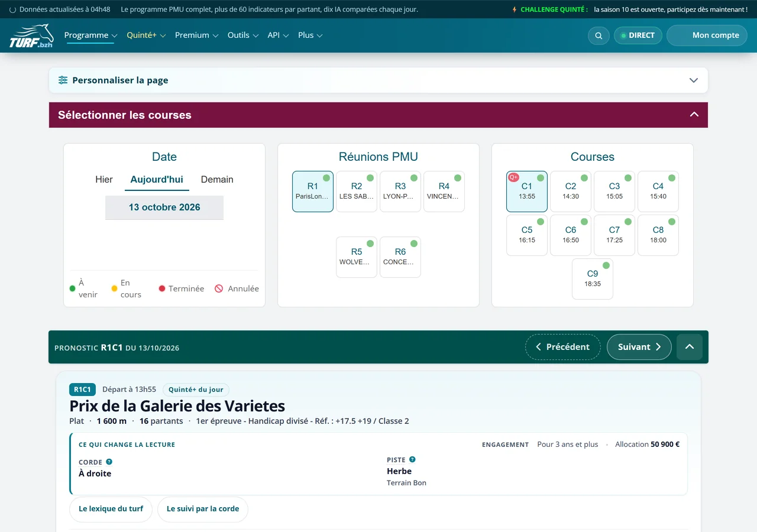
Task: Select course C2 at 14:30
Action: click(x=571, y=192)
